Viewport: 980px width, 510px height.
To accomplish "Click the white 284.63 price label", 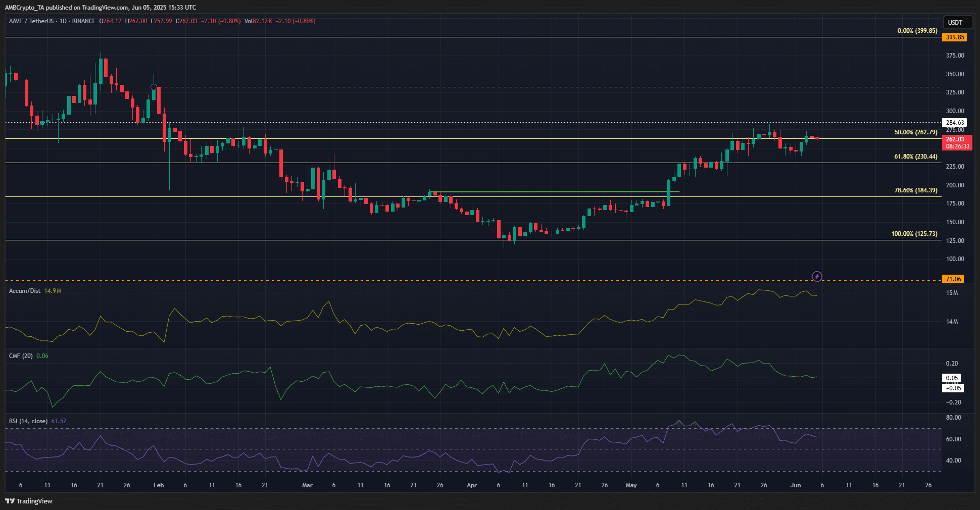I will (955, 123).
